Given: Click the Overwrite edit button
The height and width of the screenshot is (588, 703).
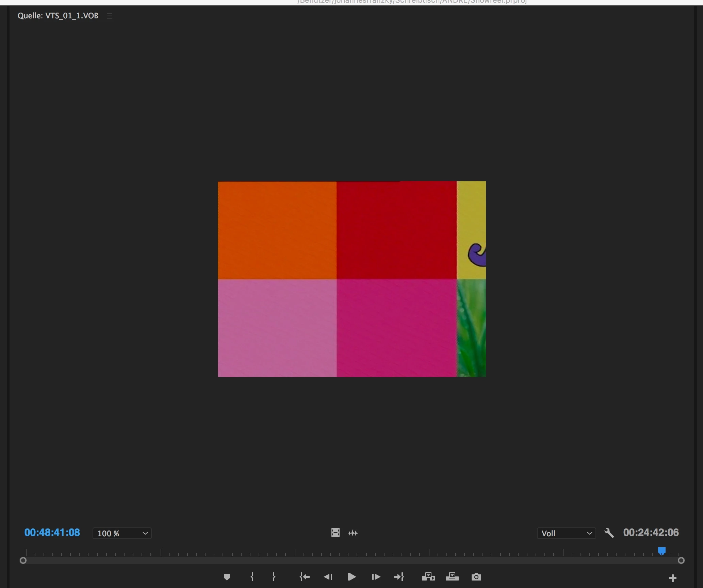Looking at the screenshot, I should click(452, 577).
